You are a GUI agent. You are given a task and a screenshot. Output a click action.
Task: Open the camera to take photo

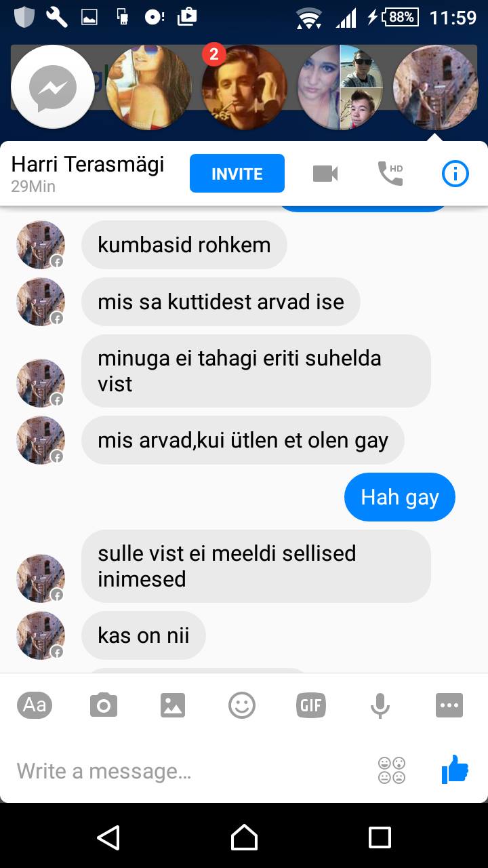point(104,705)
